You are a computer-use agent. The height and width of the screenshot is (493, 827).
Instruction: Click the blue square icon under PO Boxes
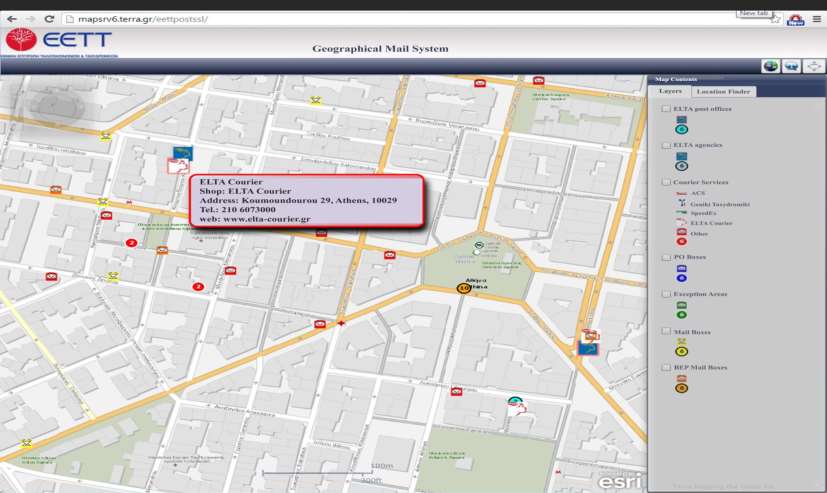click(681, 269)
